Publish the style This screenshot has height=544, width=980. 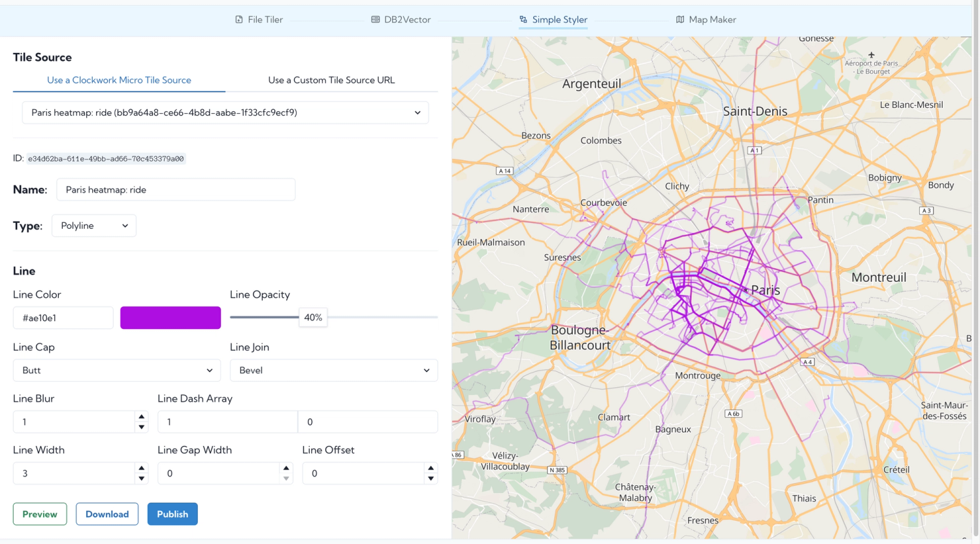point(172,514)
